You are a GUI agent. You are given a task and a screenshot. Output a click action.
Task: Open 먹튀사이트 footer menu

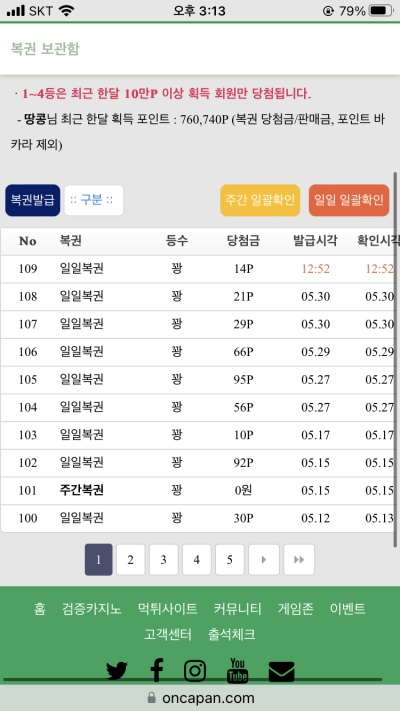pyautogui.click(x=167, y=609)
